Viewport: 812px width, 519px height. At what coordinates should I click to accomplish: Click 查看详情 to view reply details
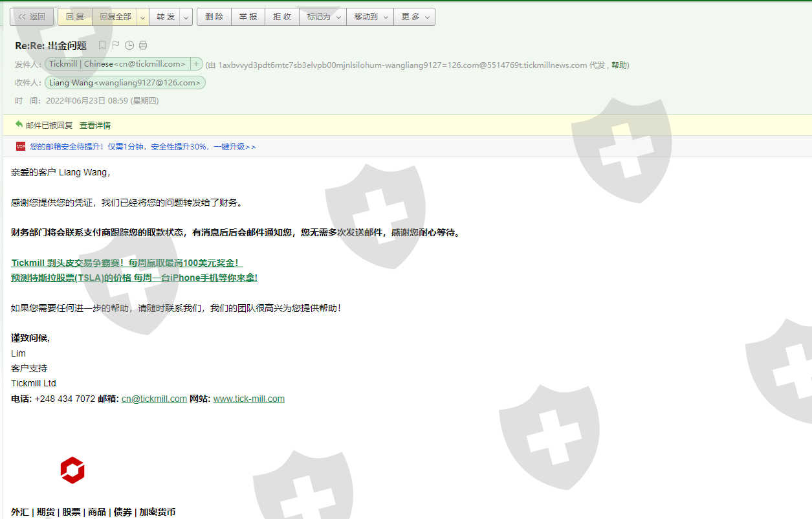click(x=95, y=126)
